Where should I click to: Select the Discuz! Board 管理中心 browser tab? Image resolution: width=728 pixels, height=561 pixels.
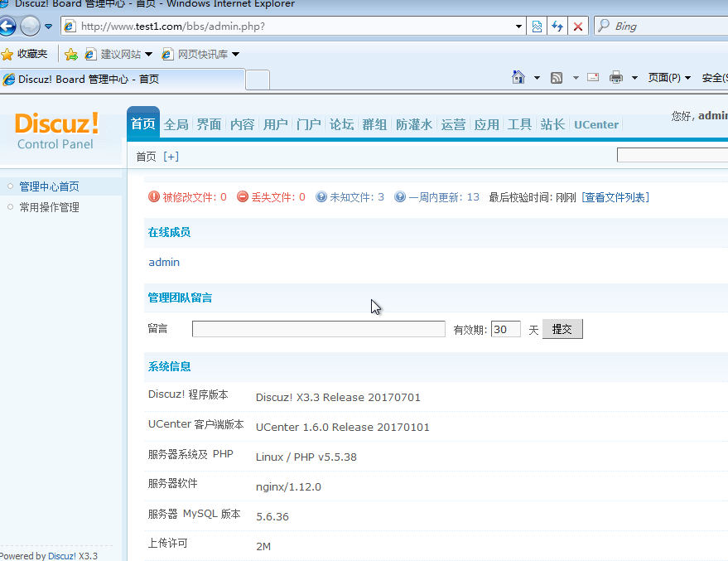tap(122, 80)
